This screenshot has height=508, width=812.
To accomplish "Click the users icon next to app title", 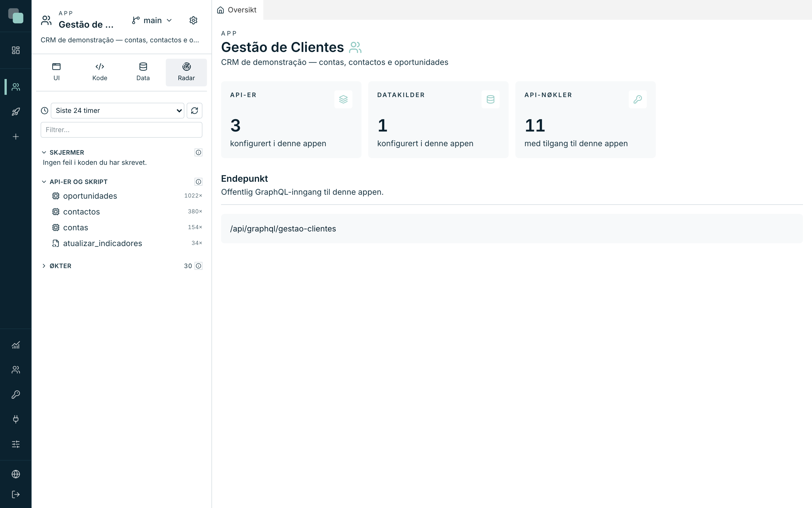I will 355,47.
